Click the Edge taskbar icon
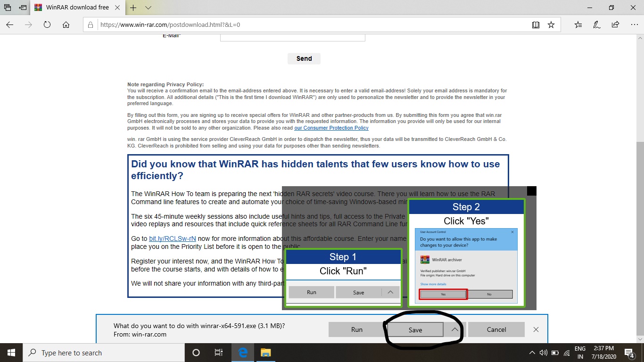Screen dimensions: 644x362 pos(243,353)
